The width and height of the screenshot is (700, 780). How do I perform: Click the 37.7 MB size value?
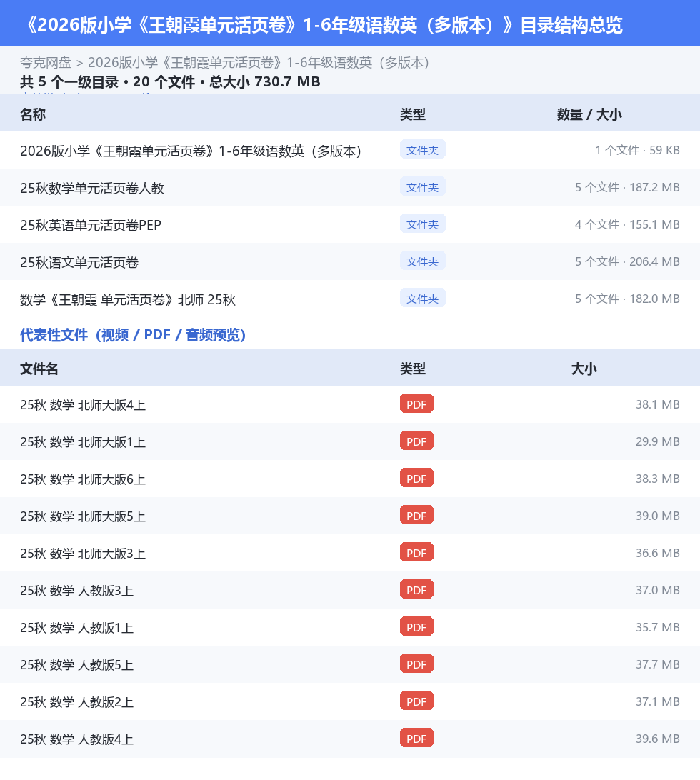click(x=658, y=664)
